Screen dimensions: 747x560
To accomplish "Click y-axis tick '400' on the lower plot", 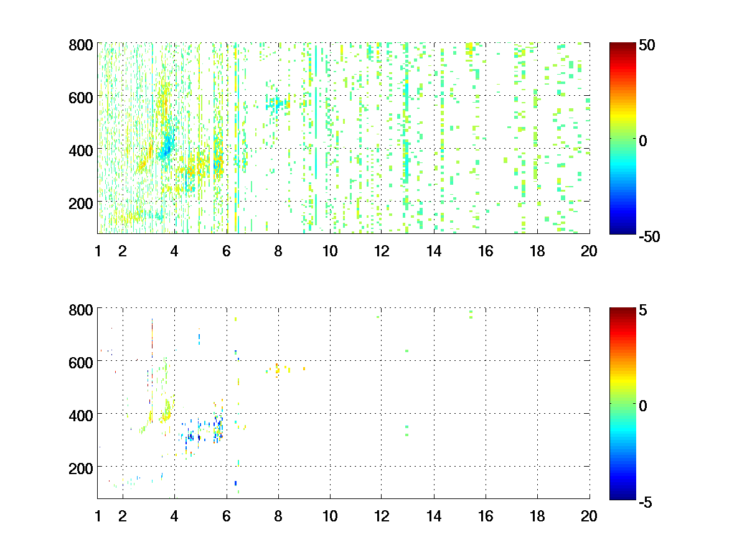I will (82, 415).
